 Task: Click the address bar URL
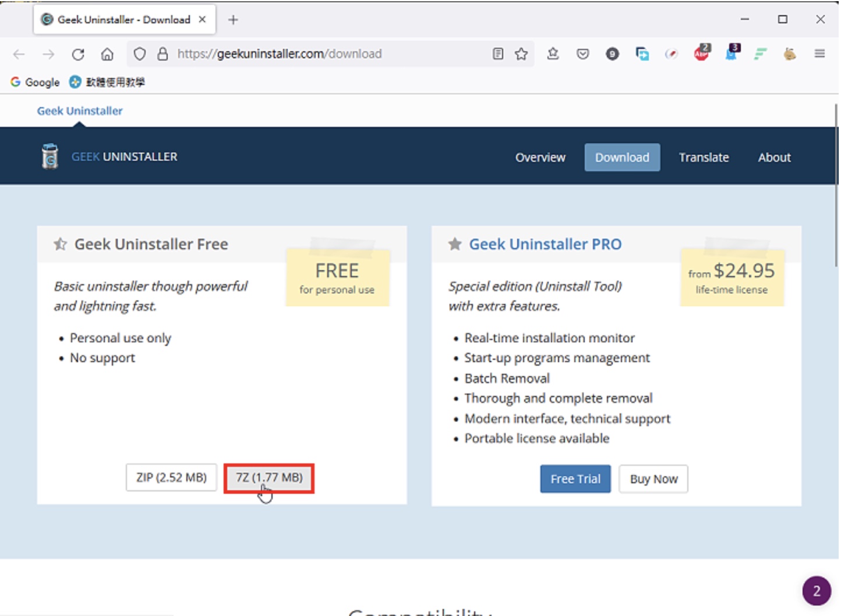pyautogui.click(x=280, y=54)
